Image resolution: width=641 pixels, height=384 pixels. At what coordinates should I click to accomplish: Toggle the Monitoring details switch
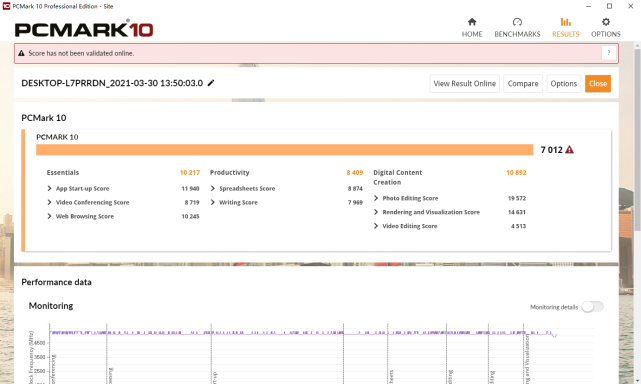(592, 307)
